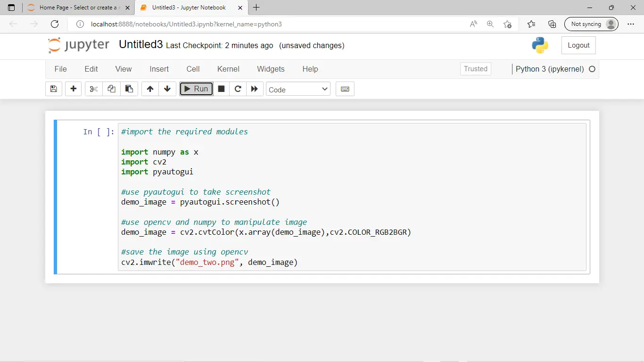Paste a cell from clipboard
The image size is (644, 362).
[129, 89]
